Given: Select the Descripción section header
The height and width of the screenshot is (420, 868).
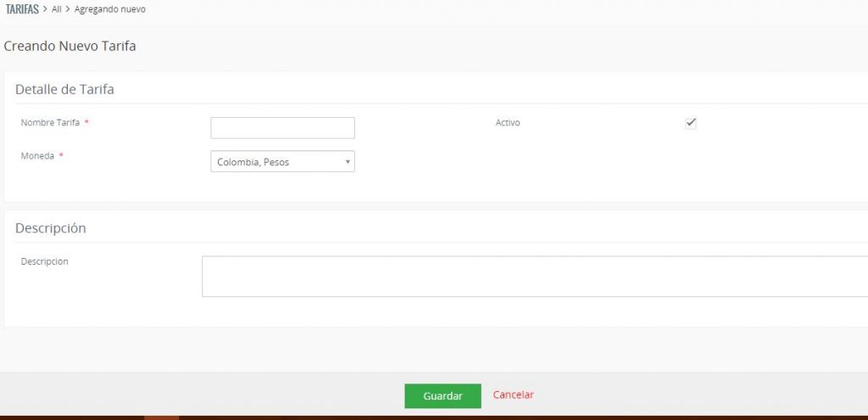Looking at the screenshot, I should 50,228.
